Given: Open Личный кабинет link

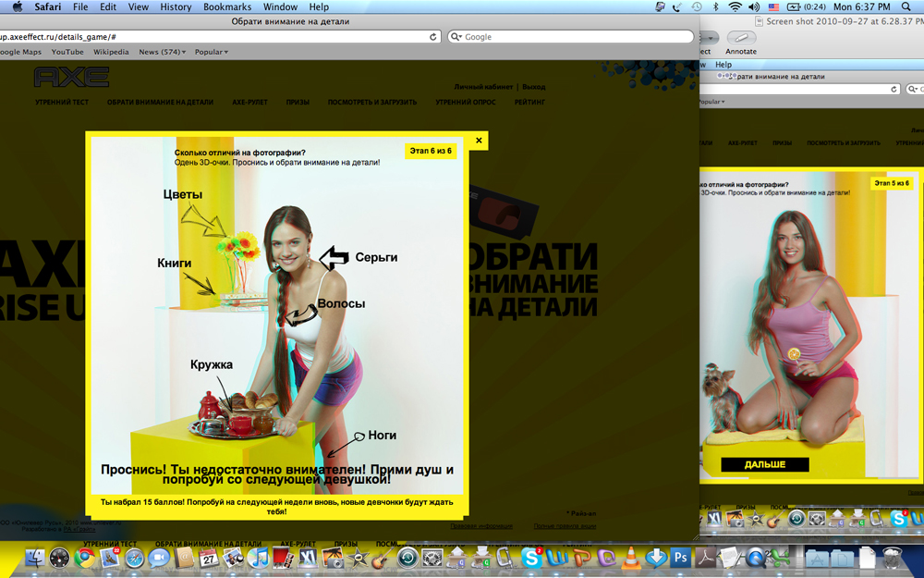Looking at the screenshot, I should (x=483, y=87).
